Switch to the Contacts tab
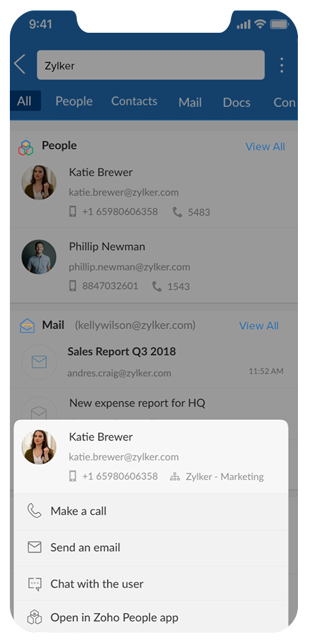 (x=134, y=101)
